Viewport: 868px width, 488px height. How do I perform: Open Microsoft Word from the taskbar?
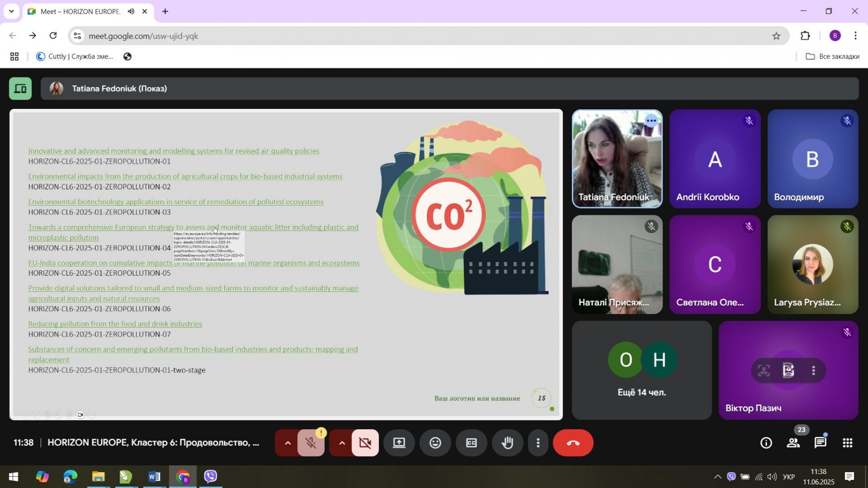tap(154, 476)
